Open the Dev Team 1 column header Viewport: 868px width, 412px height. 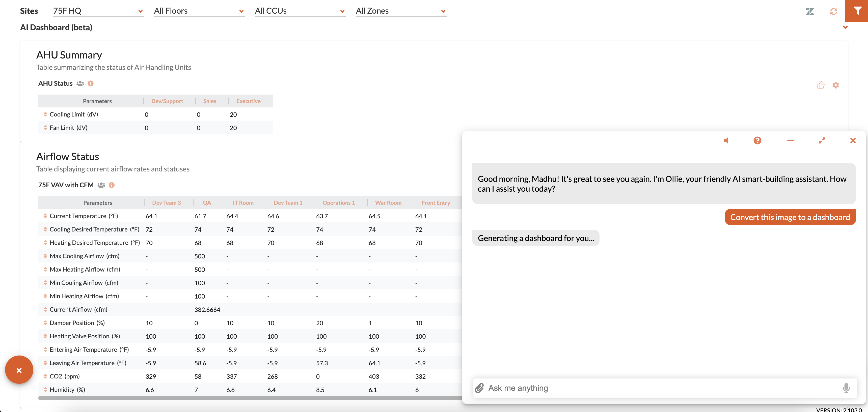[x=288, y=203]
